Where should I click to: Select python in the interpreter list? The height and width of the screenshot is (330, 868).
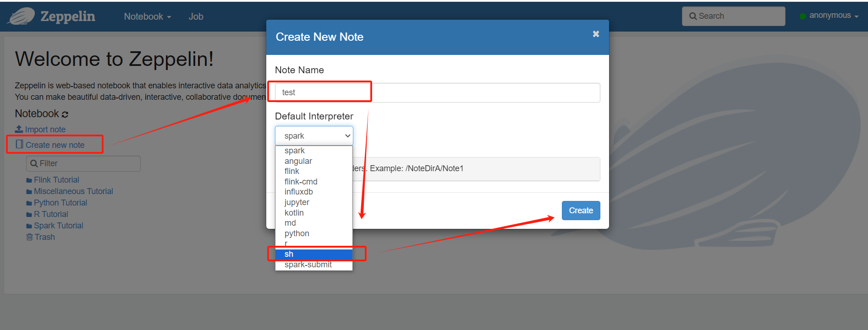click(x=314, y=233)
